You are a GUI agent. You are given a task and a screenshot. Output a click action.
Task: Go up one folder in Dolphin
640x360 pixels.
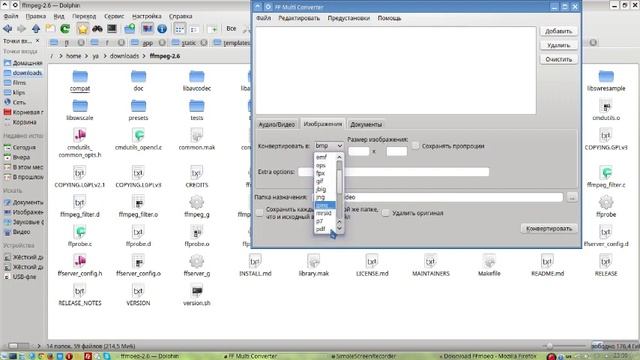pyautogui.click(x=36, y=29)
